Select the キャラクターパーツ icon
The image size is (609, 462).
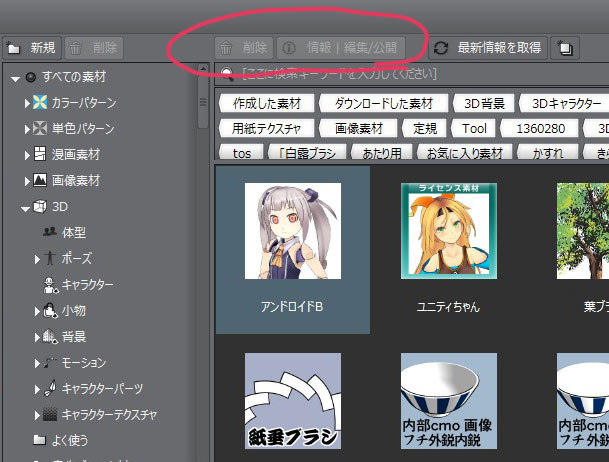[x=50, y=388]
